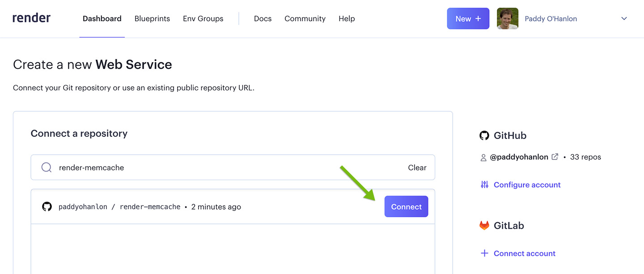Click the GitHub logo in sidebar
Viewport: 644px width, 274px height.
click(484, 135)
